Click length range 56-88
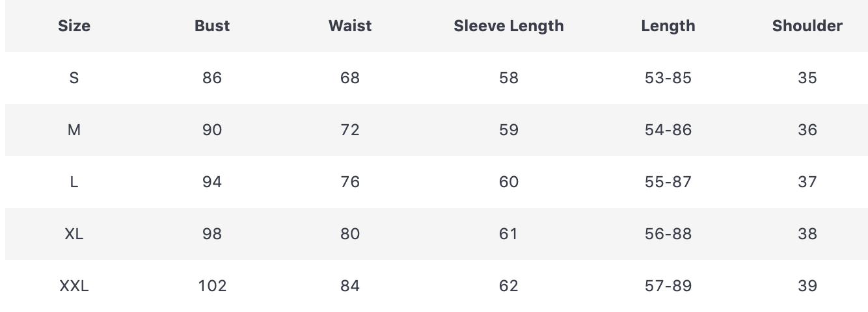 (x=668, y=234)
